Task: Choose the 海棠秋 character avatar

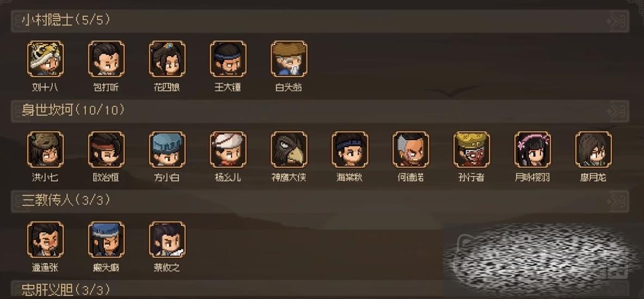Action: tap(350, 149)
